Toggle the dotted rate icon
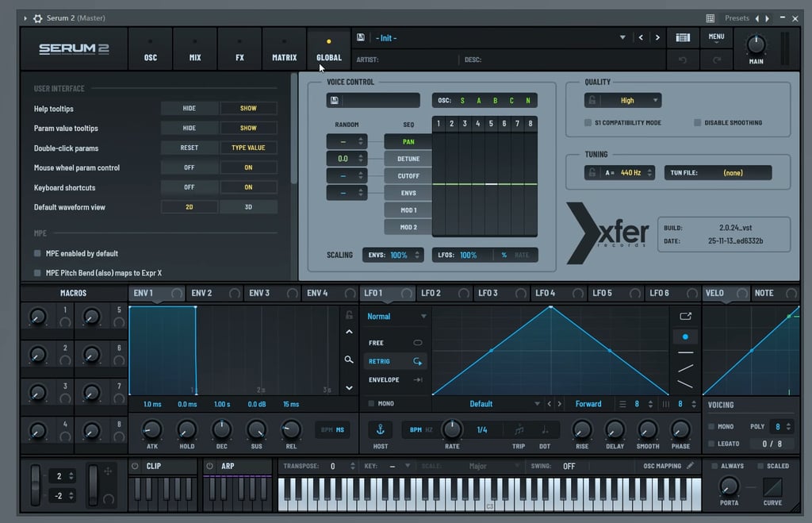Viewport: 812px width, 523px height. pyautogui.click(x=545, y=429)
